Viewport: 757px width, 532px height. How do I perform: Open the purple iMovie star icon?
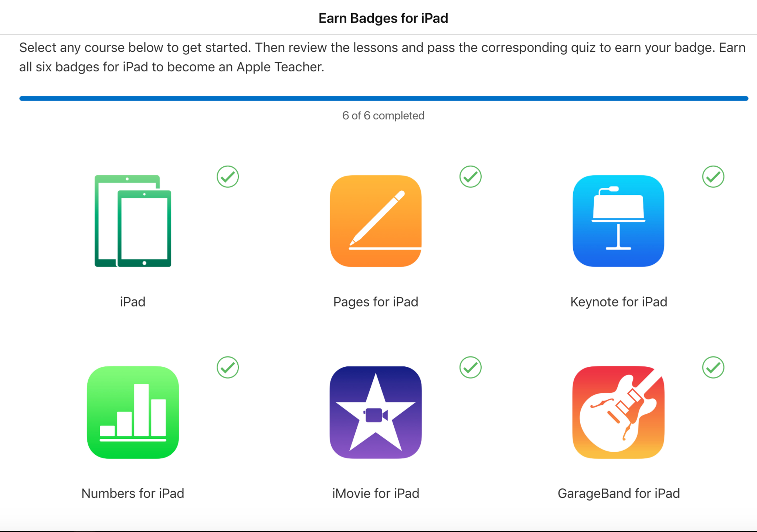click(376, 412)
